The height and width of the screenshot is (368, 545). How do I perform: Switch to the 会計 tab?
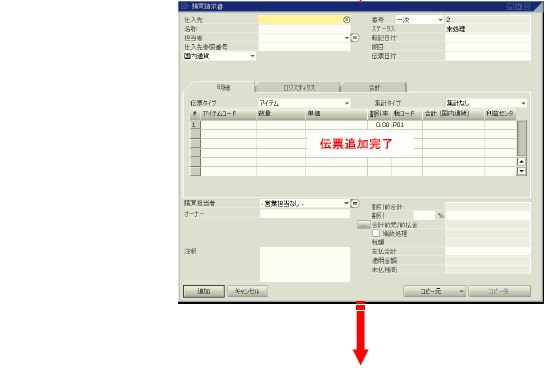pos(374,88)
